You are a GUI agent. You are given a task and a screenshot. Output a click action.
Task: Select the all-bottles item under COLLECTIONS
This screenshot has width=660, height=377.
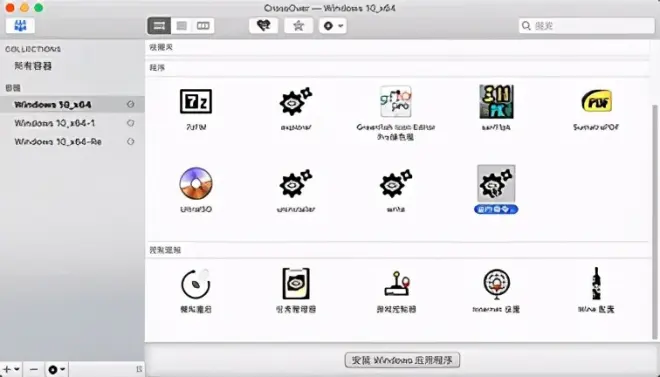click(33, 66)
